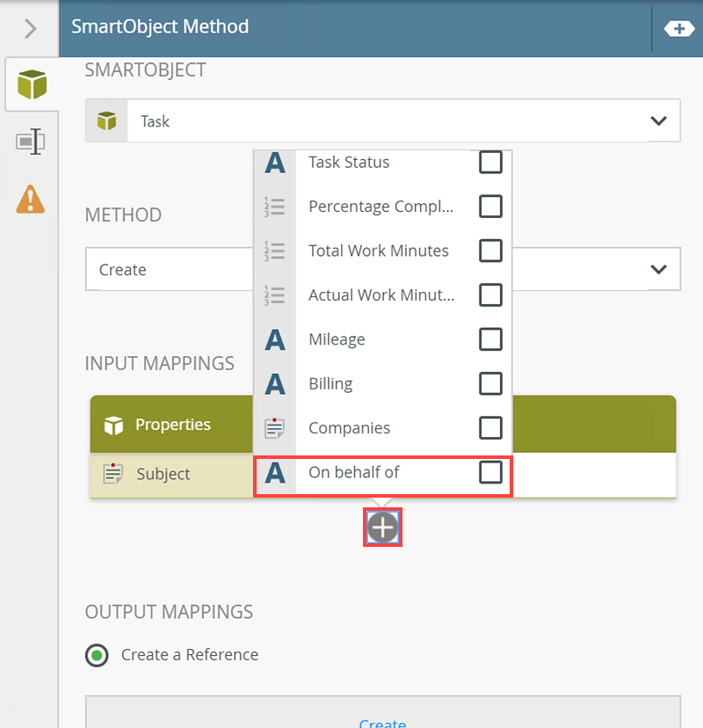Image resolution: width=703 pixels, height=728 pixels.
Task: Select the Mileage list entry
Action: click(337, 339)
